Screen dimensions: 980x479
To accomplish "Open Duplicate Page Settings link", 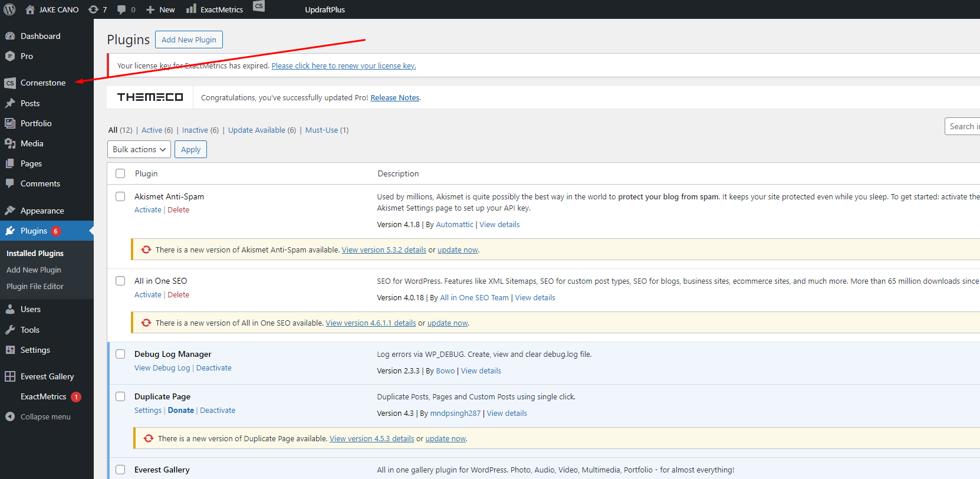I will click(148, 411).
